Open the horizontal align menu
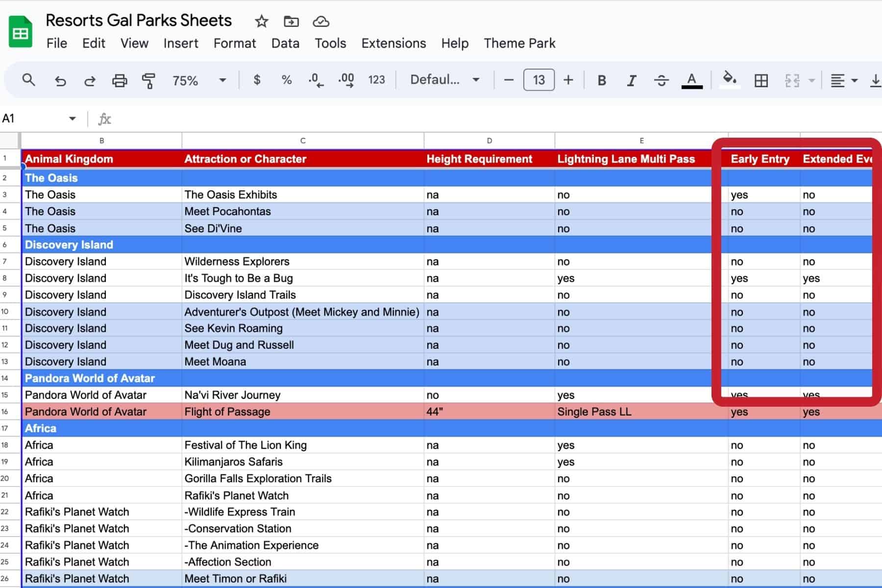The width and height of the screenshot is (882, 588). 844,80
